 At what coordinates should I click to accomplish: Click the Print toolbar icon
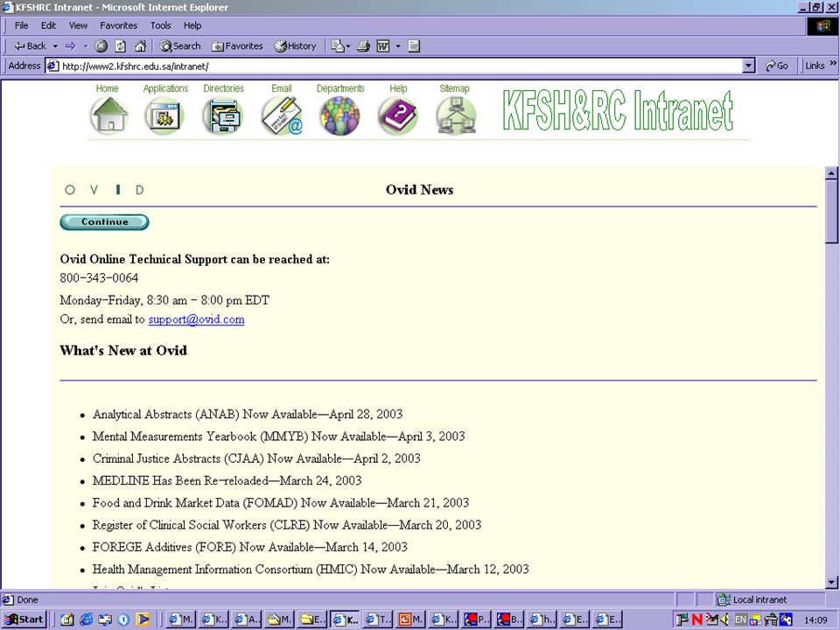pos(364,46)
